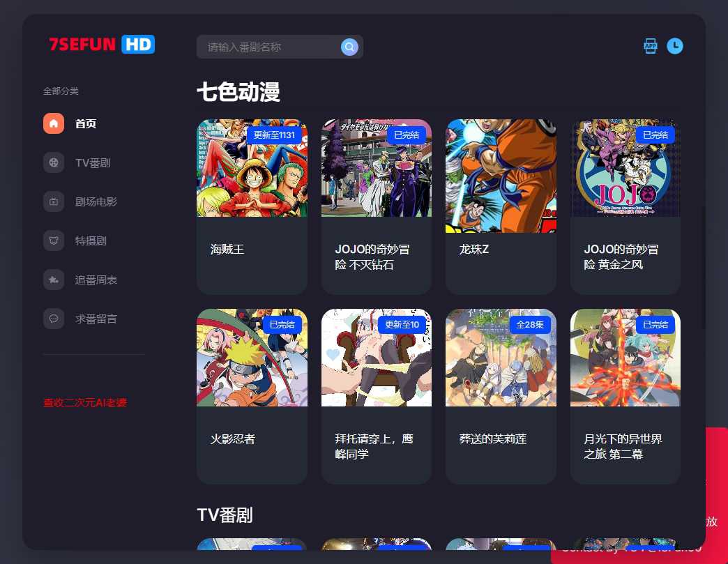Select the 首页 home icon in sidebar
728x564 pixels.
[x=54, y=123]
